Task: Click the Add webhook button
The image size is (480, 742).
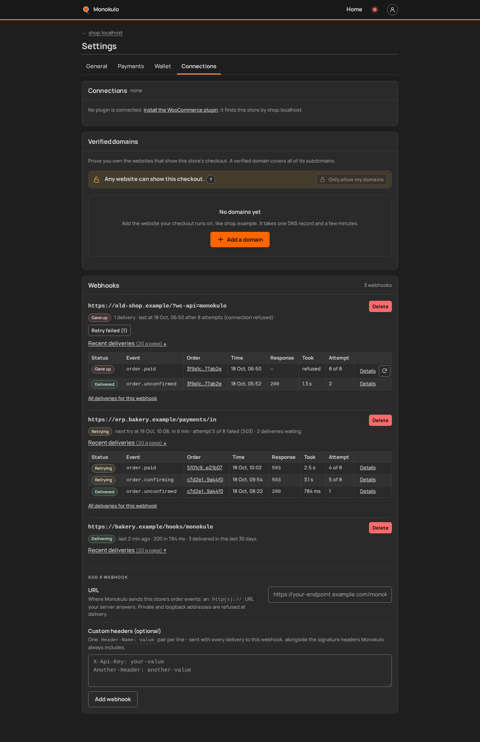Action: (x=113, y=699)
